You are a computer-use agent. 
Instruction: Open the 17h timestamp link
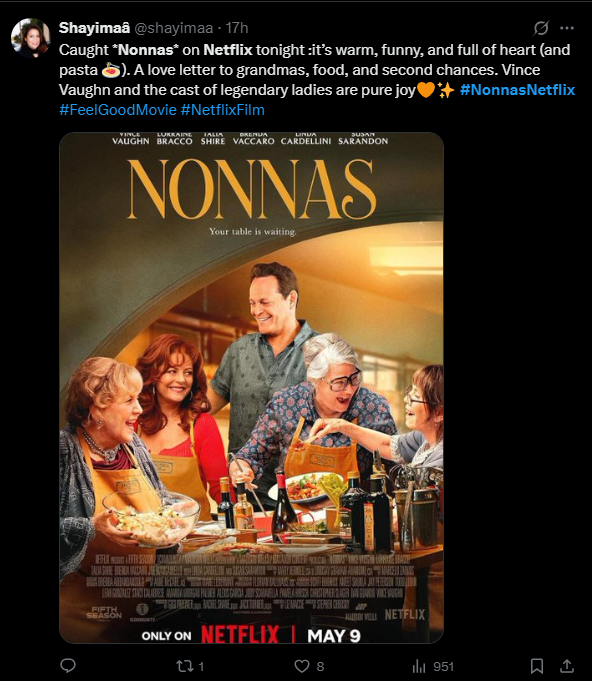(x=237, y=28)
